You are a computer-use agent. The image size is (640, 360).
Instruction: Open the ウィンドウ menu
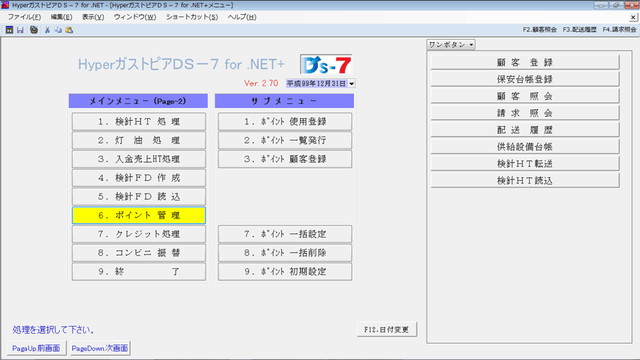[x=135, y=17]
